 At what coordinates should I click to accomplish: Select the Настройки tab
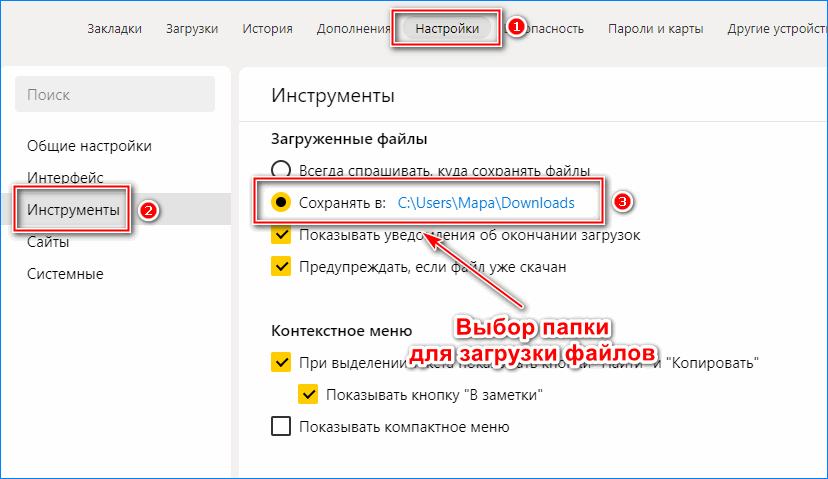447,29
